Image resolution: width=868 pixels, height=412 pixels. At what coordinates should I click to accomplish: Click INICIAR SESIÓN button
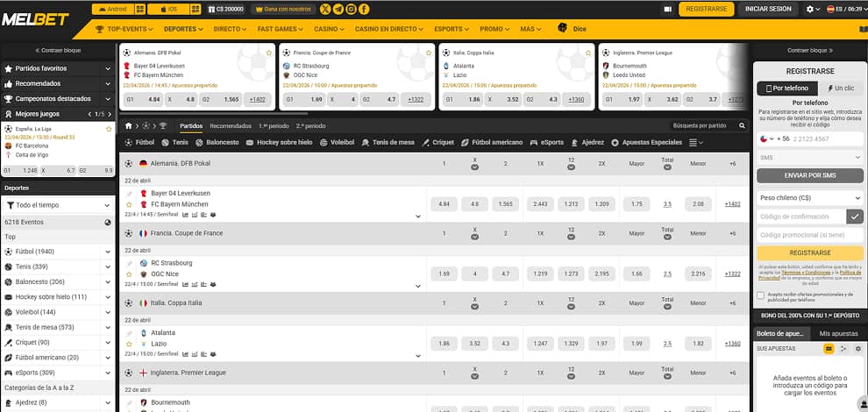768,10
